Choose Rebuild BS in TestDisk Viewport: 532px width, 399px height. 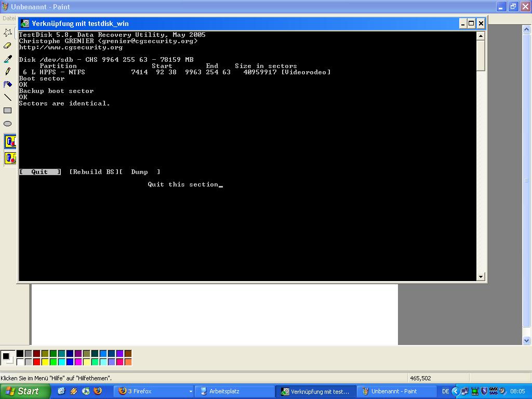coord(94,172)
